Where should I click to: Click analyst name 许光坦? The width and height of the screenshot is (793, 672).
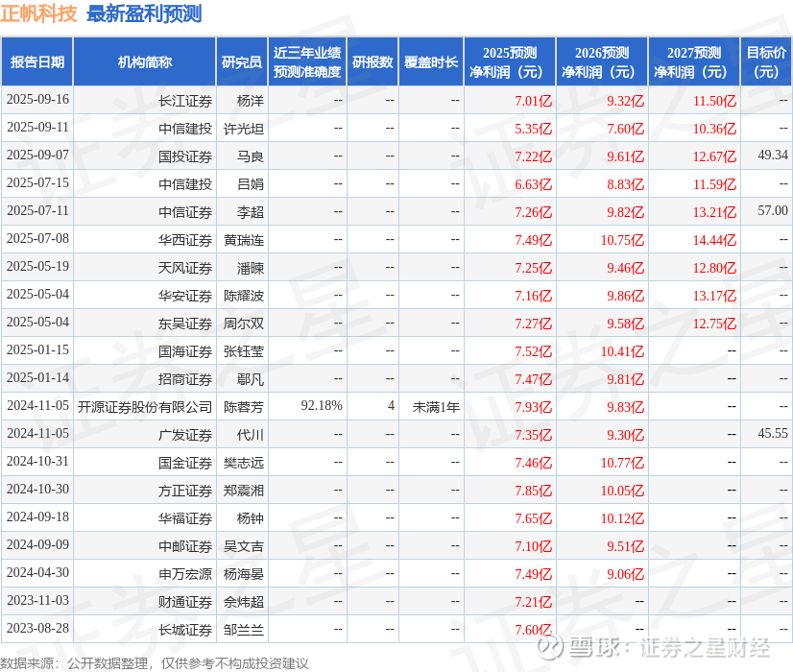click(244, 129)
